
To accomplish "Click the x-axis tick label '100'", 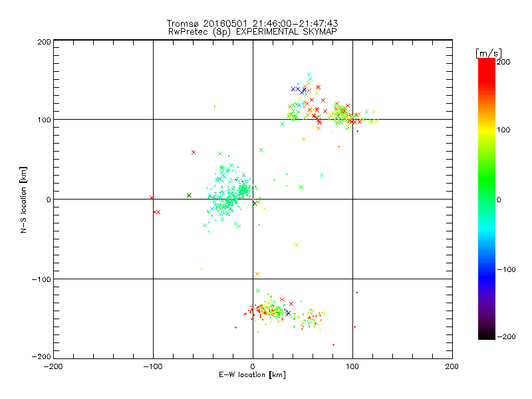I will pos(352,366).
